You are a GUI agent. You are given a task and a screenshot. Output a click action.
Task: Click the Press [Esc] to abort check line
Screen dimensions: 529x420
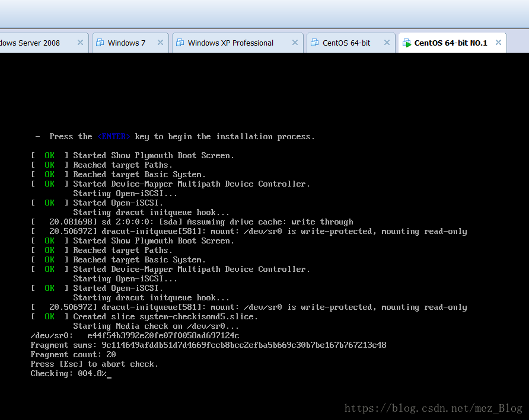94,364
